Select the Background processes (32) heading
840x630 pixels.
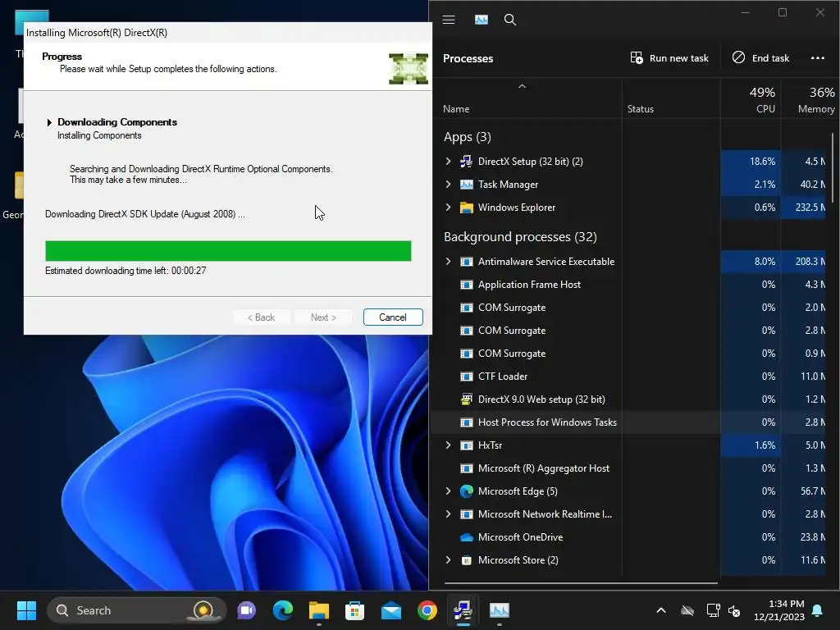[x=520, y=237]
